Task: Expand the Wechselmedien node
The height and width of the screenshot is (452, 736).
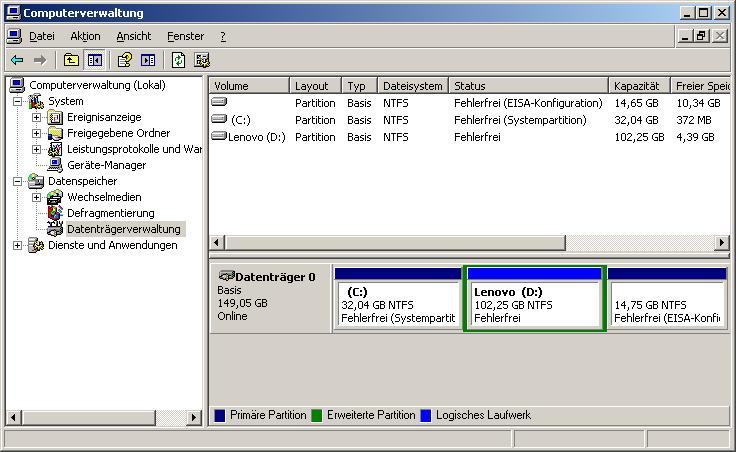Action: [x=36, y=197]
